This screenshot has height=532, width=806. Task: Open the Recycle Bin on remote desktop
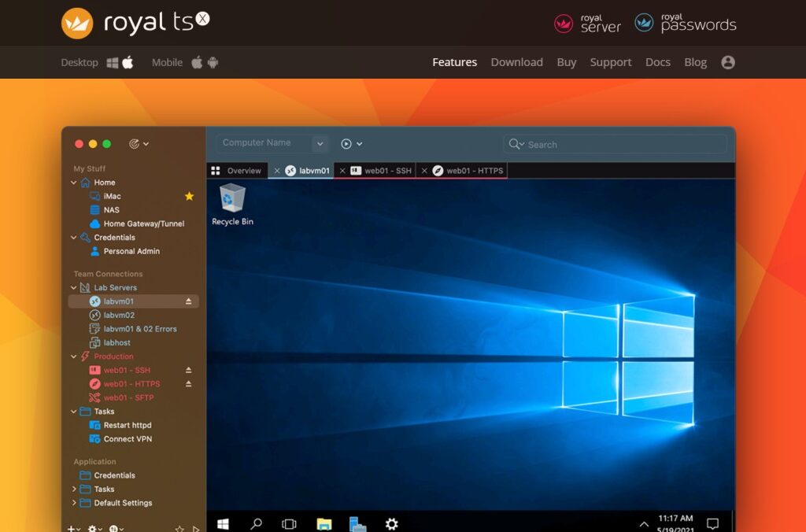(x=232, y=205)
